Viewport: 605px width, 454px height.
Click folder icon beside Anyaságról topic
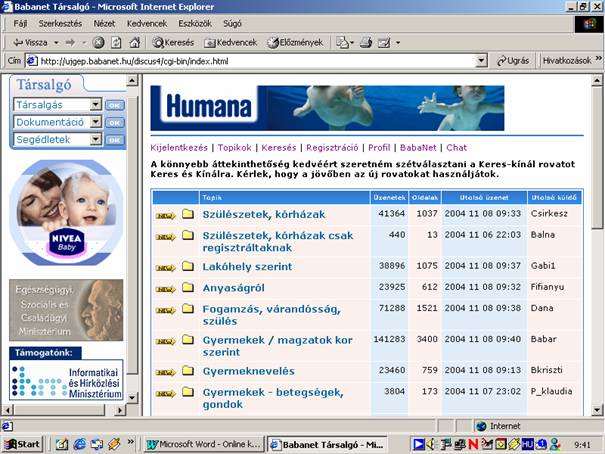(187, 287)
